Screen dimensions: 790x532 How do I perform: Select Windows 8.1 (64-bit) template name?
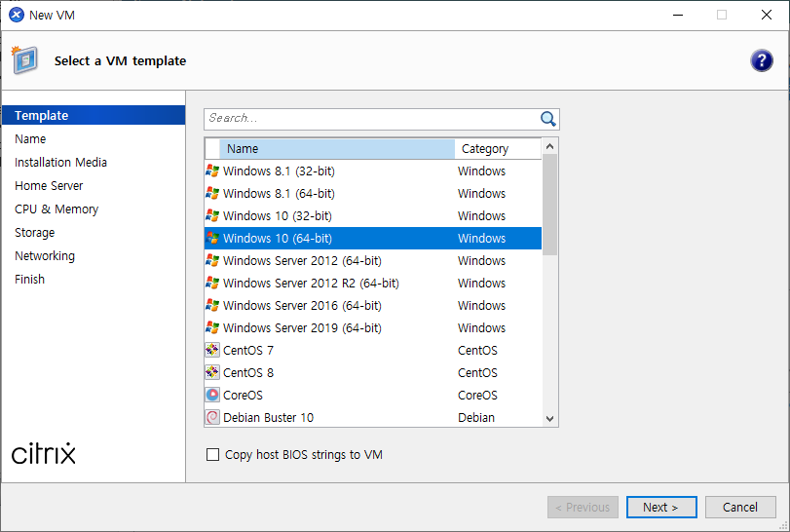point(279,194)
